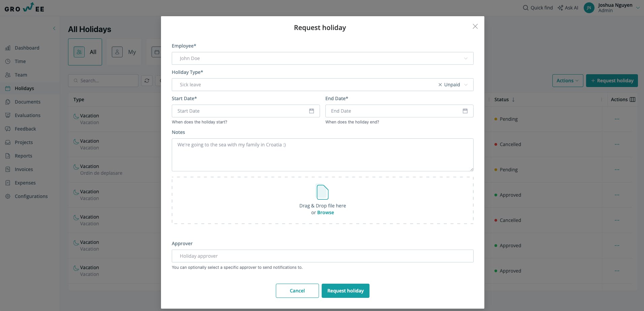644x311 pixels.
Task: Open three-dot menu for first Pending row
Action: [617, 119]
